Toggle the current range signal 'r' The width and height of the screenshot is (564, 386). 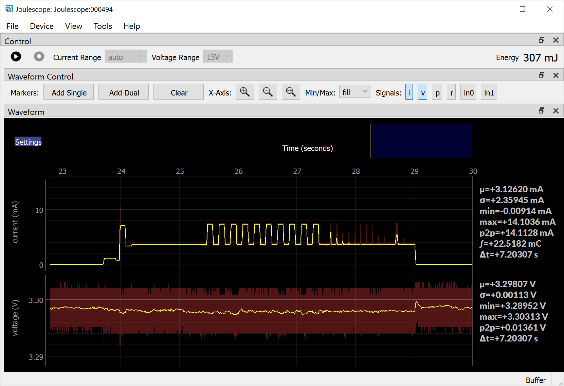451,92
